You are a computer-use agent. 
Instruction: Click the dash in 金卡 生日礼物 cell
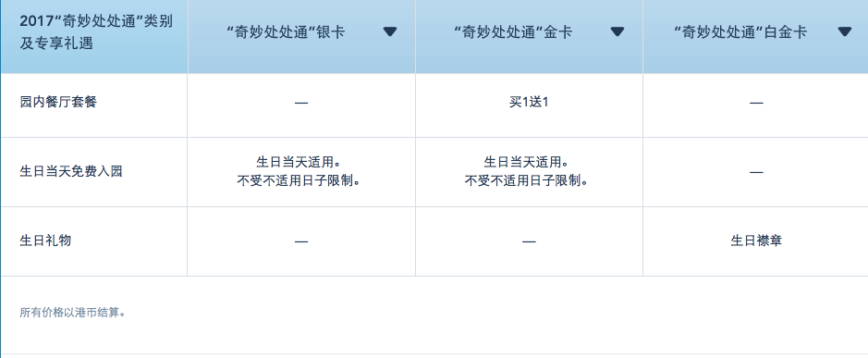529,241
